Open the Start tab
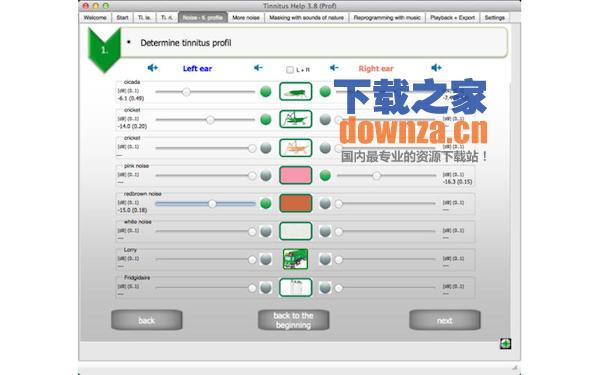 pyautogui.click(x=122, y=18)
